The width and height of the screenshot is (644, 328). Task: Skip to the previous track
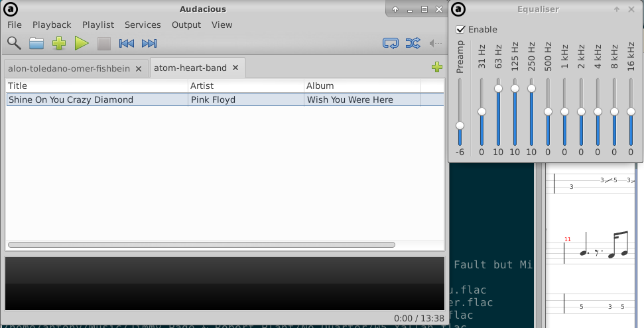[x=127, y=43]
